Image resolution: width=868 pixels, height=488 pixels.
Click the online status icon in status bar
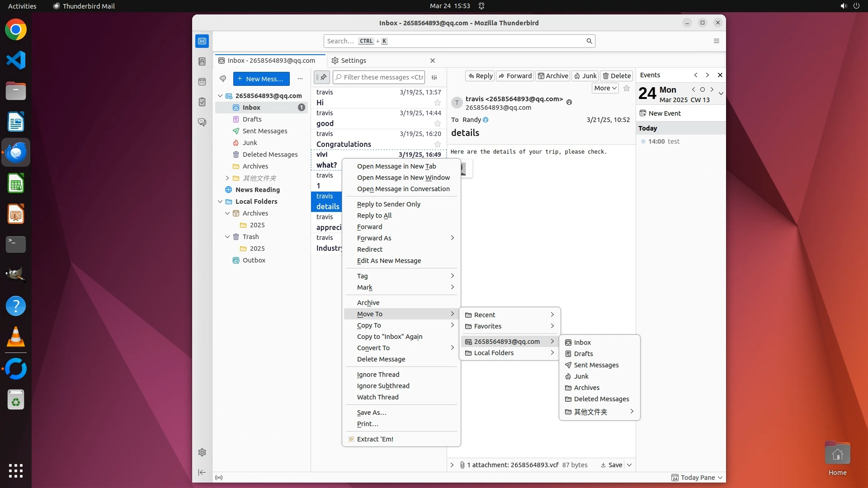[219, 478]
